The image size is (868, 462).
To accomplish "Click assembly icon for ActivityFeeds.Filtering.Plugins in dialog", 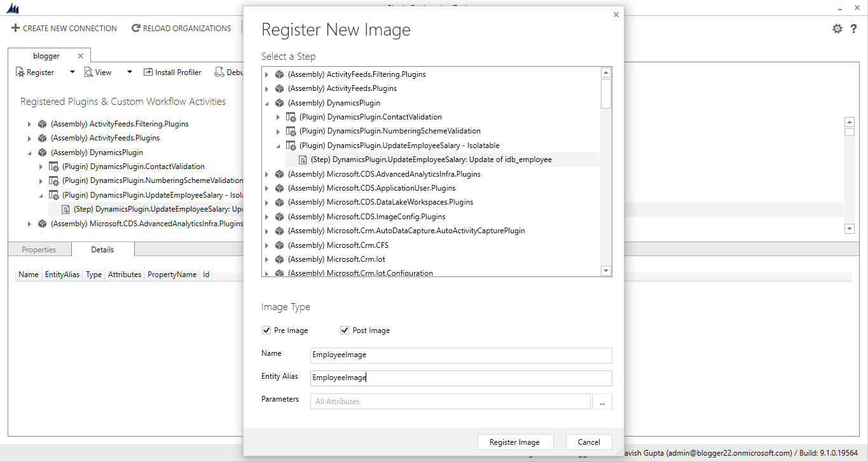I will click(279, 74).
